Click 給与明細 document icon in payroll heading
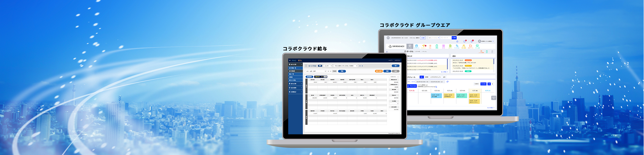The height and width of the screenshot is (155, 644). [x=306, y=66]
